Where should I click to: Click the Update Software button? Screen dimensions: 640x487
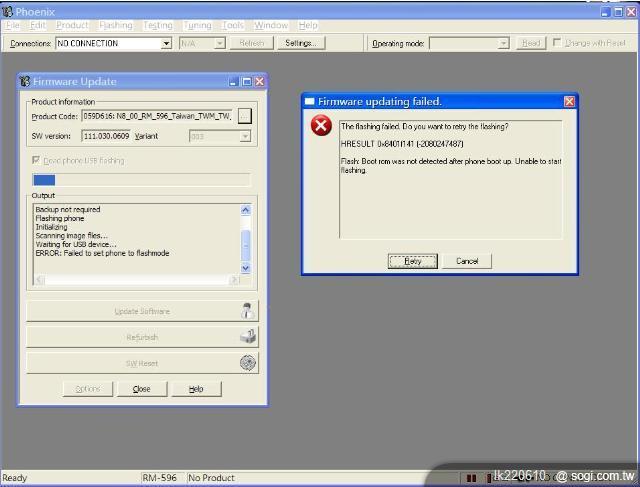142,311
